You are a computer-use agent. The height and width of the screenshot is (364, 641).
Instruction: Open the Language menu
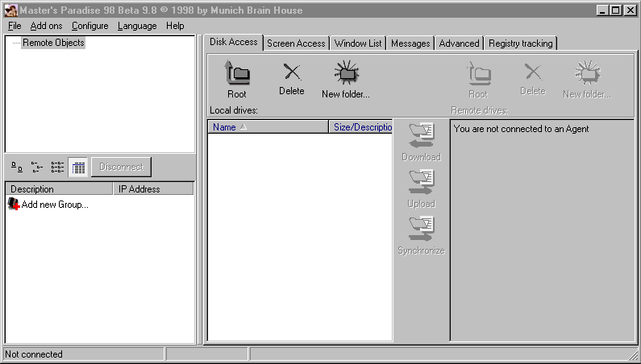(137, 26)
